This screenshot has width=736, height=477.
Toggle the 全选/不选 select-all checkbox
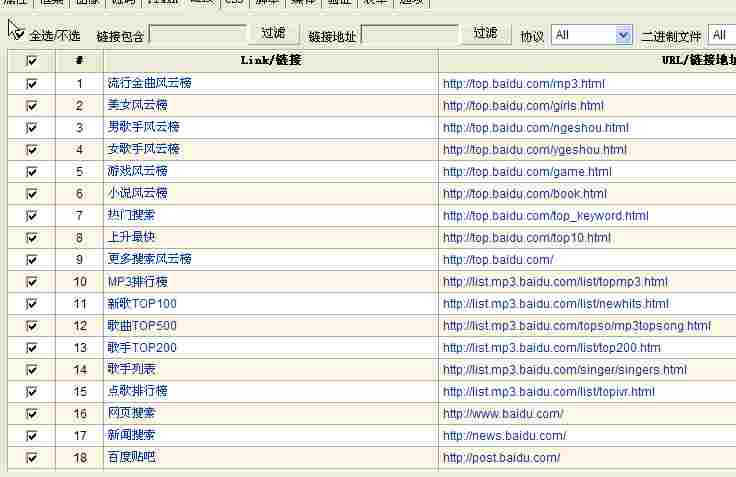18,34
